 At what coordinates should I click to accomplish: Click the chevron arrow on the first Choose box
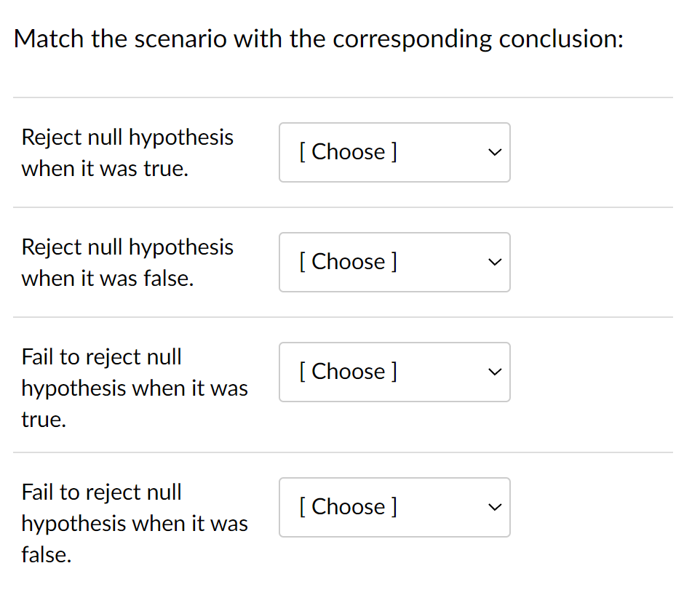tap(494, 153)
